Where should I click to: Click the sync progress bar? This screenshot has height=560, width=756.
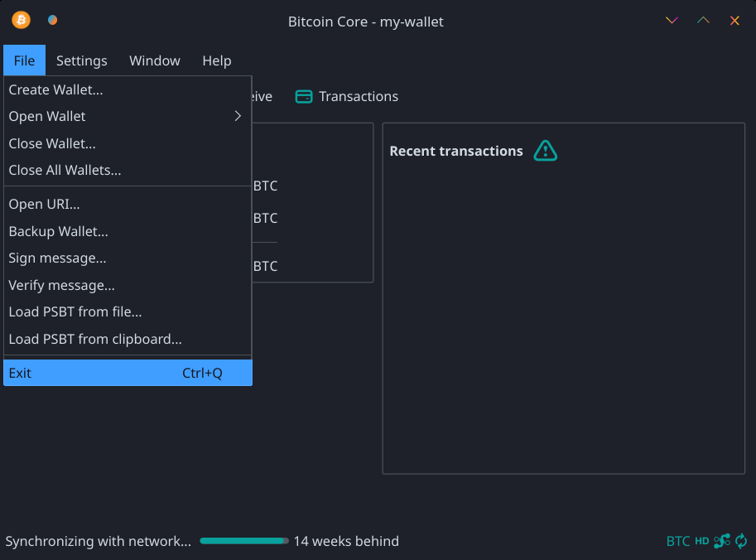(244, 542)
